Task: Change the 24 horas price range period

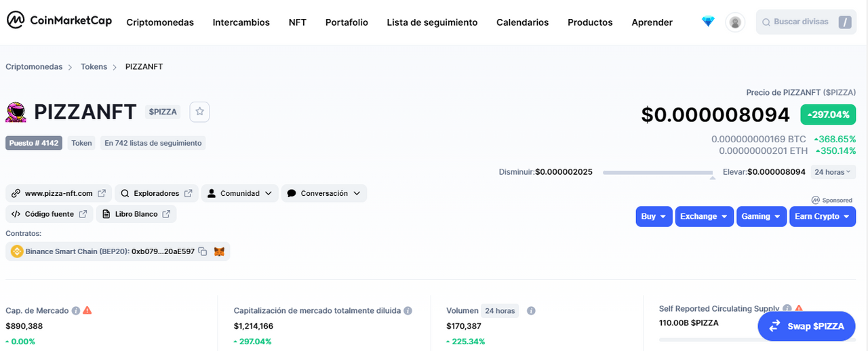Action: (833, 172)
